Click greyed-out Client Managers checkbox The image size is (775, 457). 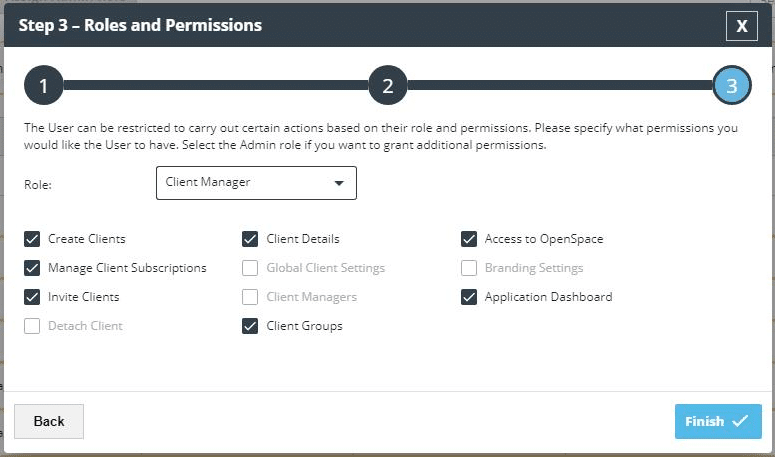[250, 297]
